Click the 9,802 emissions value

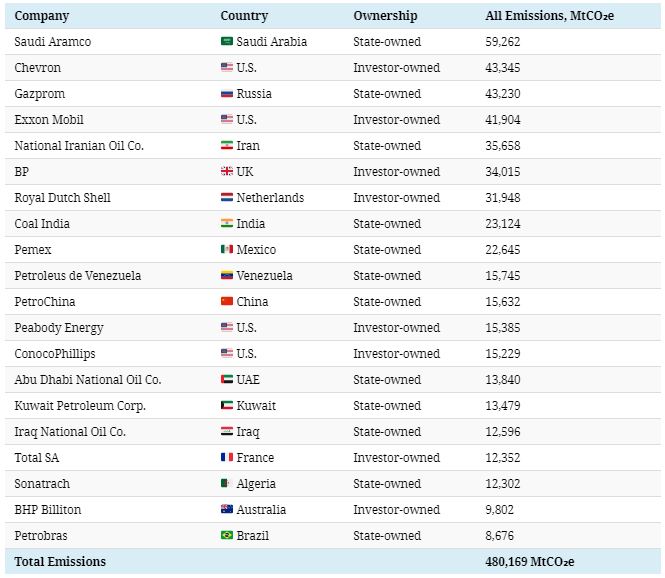coord(500,510)
